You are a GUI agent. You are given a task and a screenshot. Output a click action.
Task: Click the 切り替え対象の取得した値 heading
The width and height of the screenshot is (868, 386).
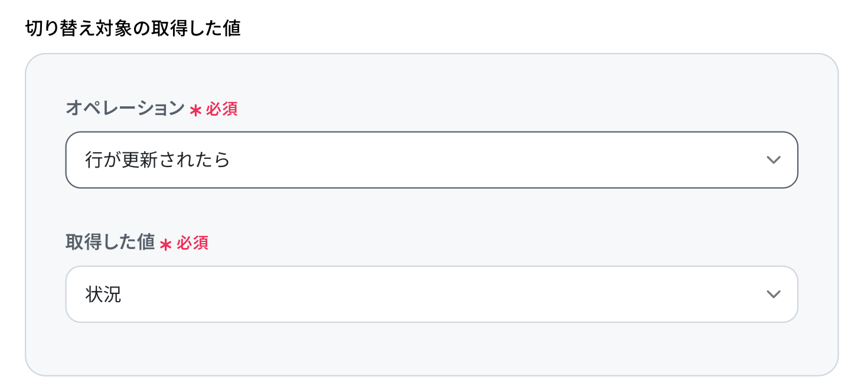pos(133,29)
